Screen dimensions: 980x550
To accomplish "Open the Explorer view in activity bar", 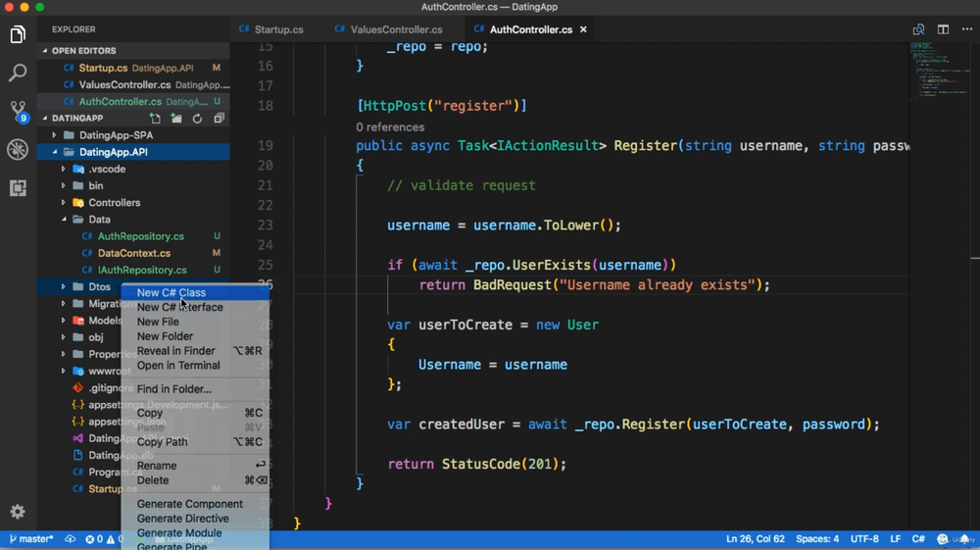I will coord(18,34).
